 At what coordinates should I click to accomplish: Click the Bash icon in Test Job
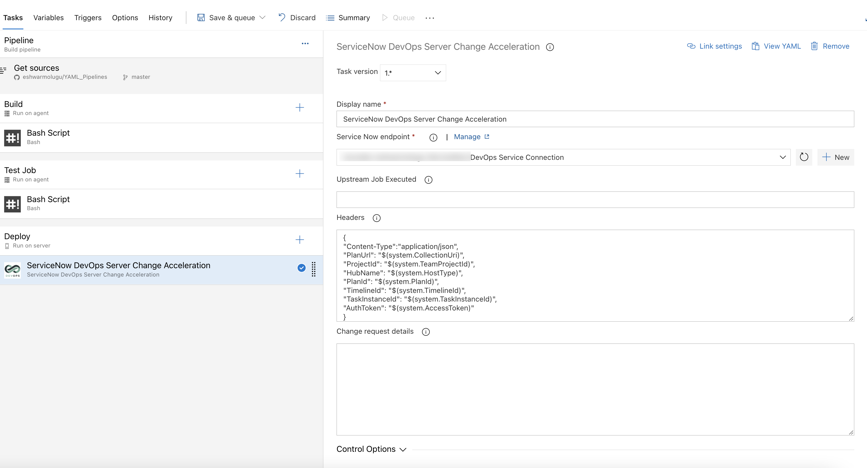coord(12,204)
